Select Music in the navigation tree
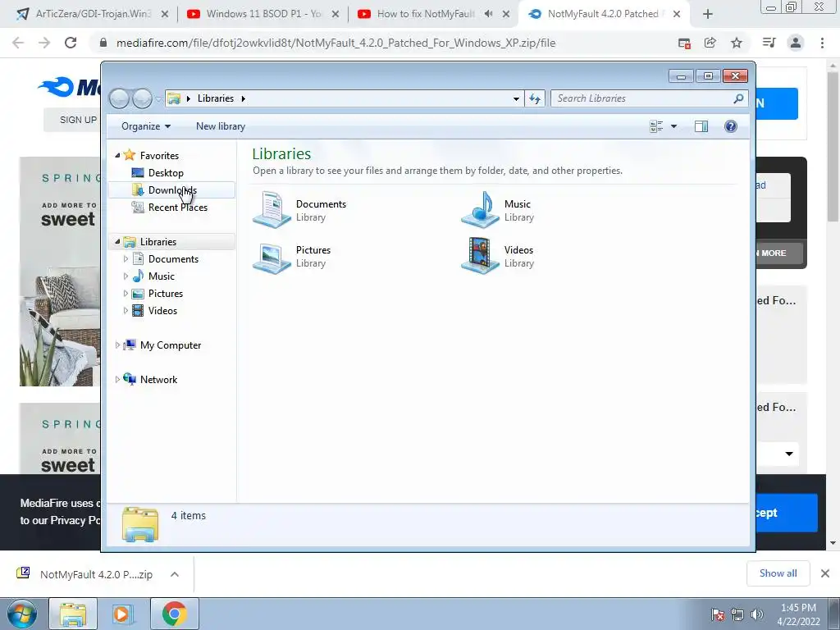Screen dimensions: 840x630 162,276
